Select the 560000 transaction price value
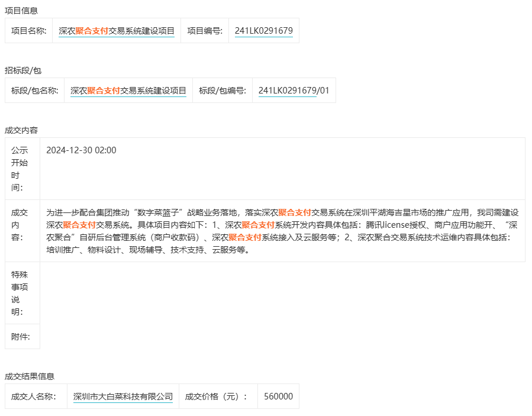Image resolution: width=532 pixels, height=416 pixels. [x=279, y=396]
